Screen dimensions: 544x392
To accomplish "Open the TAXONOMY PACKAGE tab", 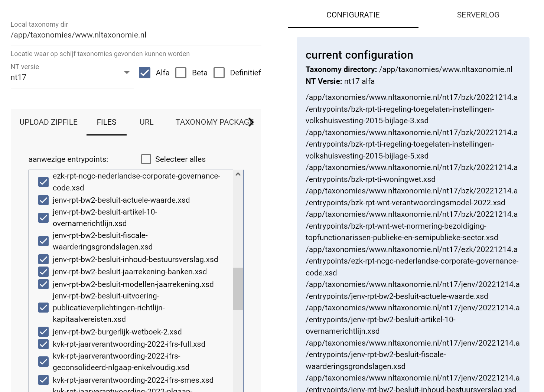I will click(212, 122).
